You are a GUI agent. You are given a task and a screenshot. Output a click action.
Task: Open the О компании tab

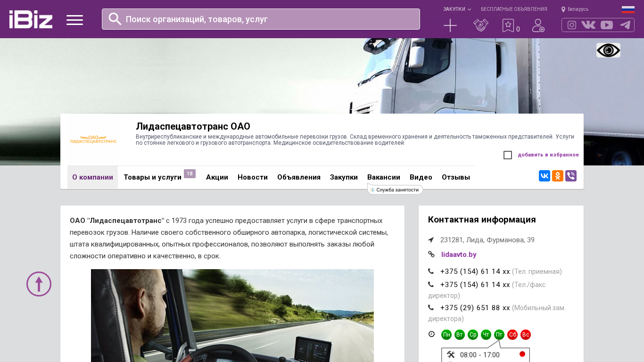pyautogui.click(x=92, y=177)
